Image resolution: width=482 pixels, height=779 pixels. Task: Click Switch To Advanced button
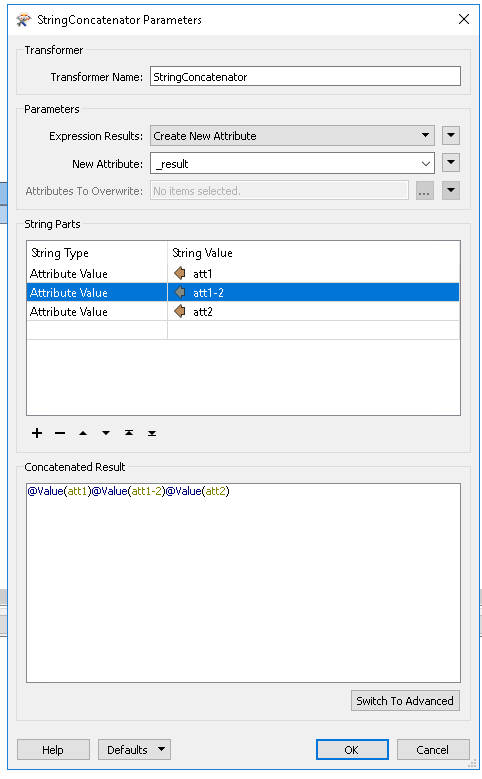[x=405, y=701]
